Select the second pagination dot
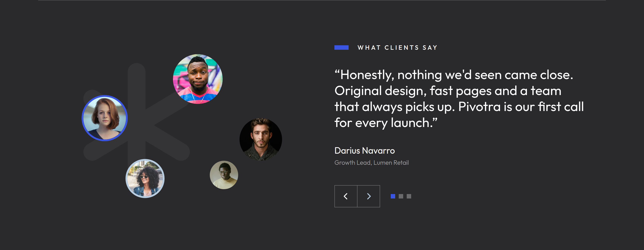Viewport: 644px width, 250px height. pyautogui.click(x=401, y=196)
